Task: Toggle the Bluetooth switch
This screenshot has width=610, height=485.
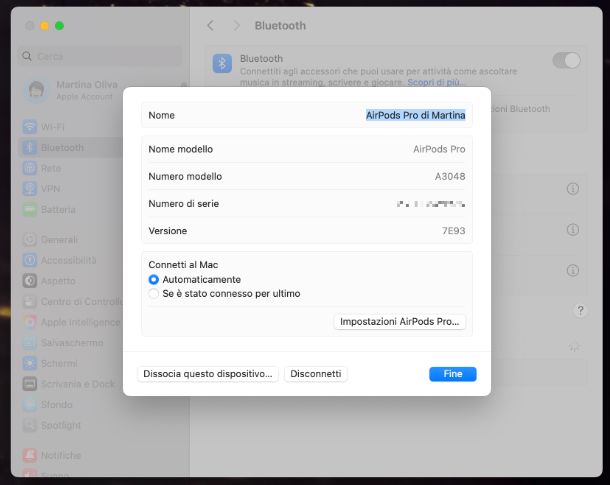Action: pos(566,60)
